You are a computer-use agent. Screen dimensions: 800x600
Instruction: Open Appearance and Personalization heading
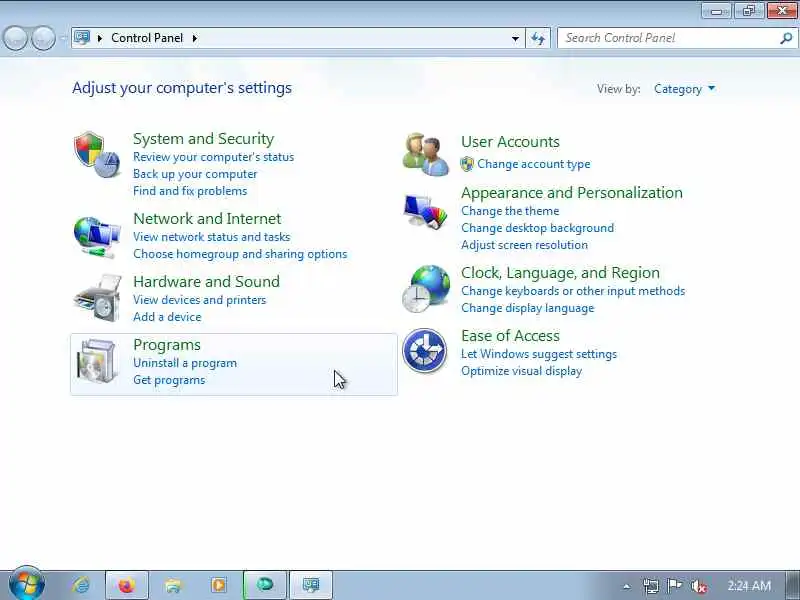click(x=571, y=193)
